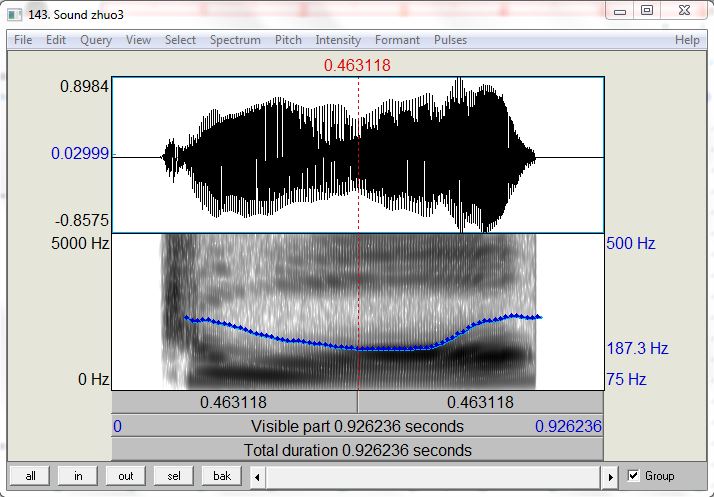Click the 0.02999 amplitude value label
This screenshot has height=497, width=714.
pyautogui.click(x=80, y=154)
